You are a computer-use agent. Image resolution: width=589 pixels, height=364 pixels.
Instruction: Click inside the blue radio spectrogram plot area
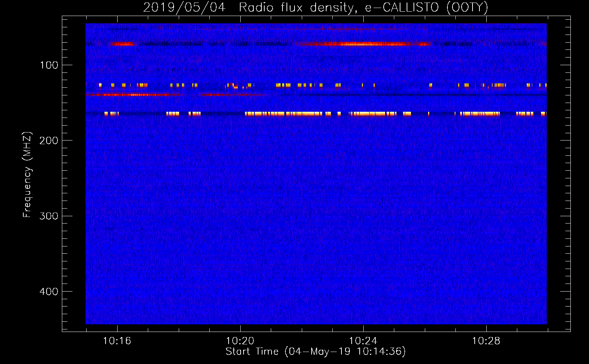point(316,174)
